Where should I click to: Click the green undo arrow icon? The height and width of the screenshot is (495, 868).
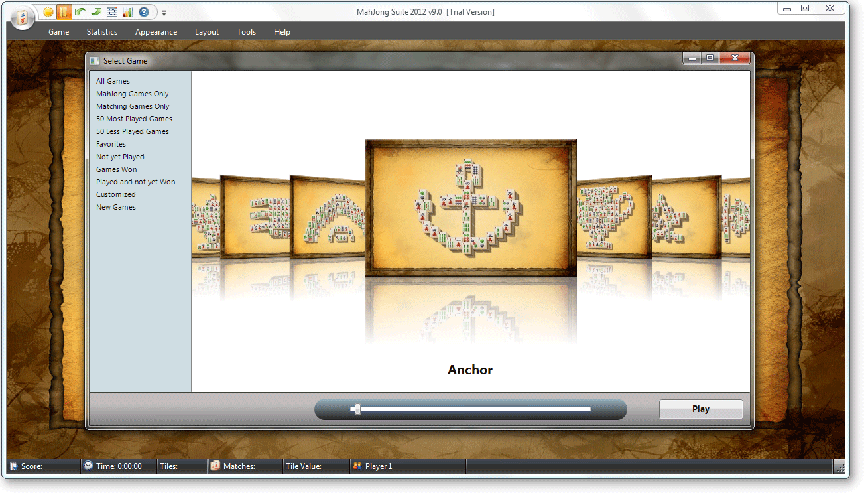[x=80, y=12]
